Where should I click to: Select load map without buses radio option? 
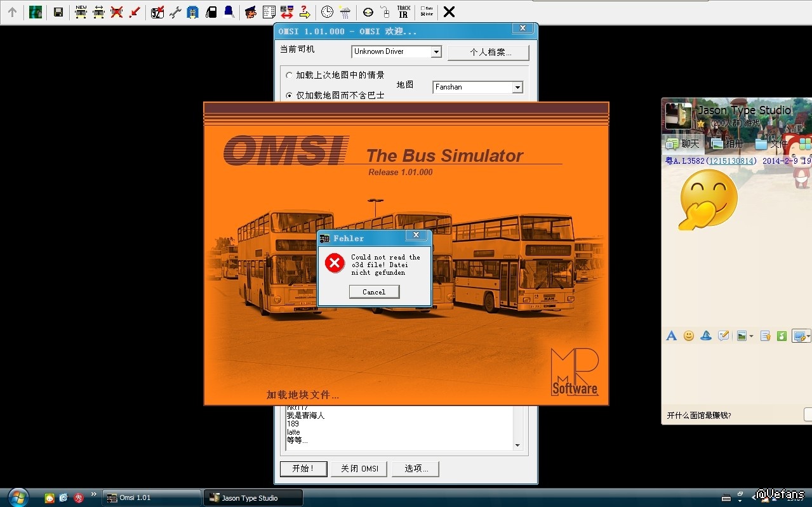[x=290, y=95]
